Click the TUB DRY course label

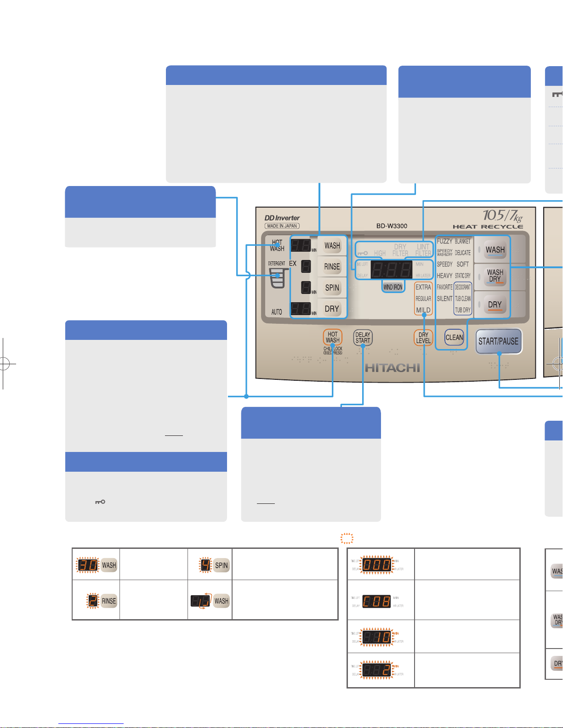[x=463, y=310]
